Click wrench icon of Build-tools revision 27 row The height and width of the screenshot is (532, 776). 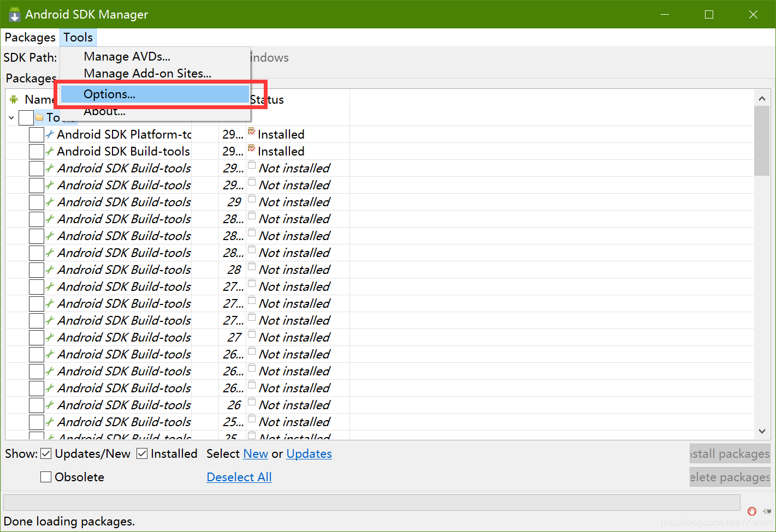click(x=50, y=337)
